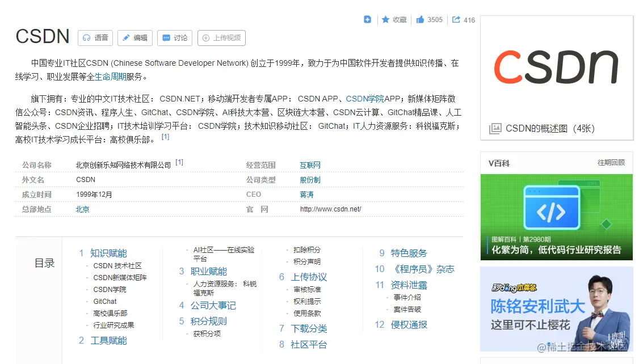Open the CSDN学院 link in paragraph
The image size is (639, 364).
pyautogui.click(x=365, y=99)
